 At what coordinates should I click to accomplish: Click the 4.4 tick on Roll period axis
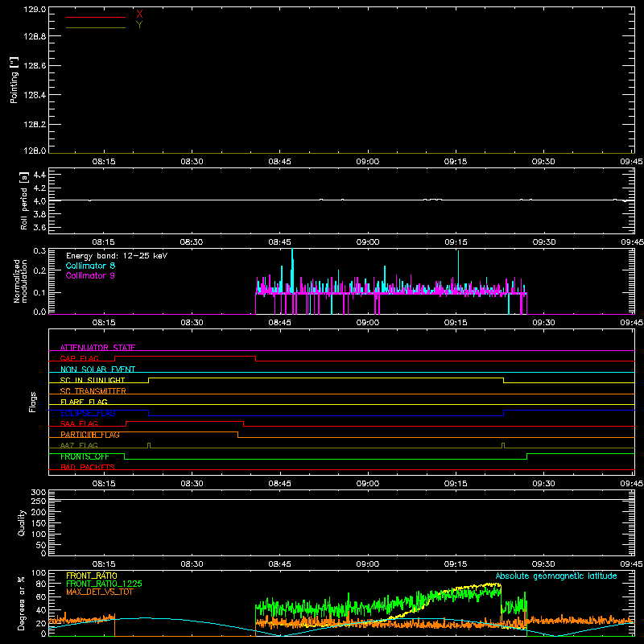pos(39,175)
